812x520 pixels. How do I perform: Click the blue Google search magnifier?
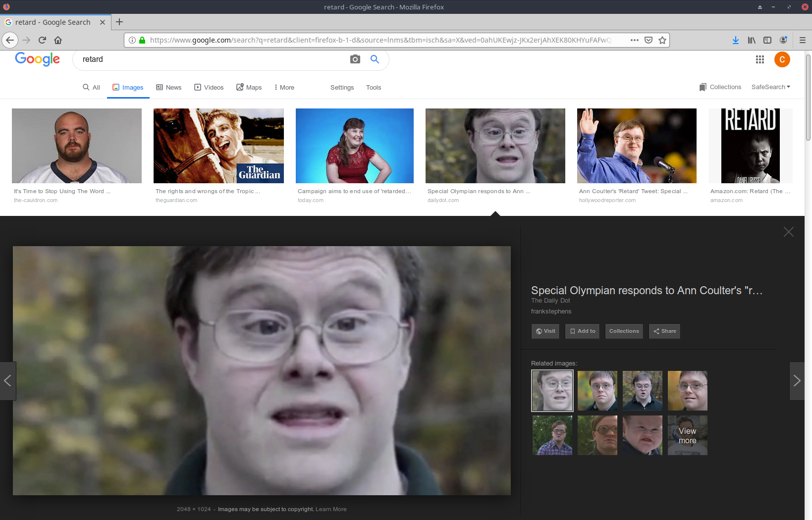pyautogui.click(x=375, y=59)
